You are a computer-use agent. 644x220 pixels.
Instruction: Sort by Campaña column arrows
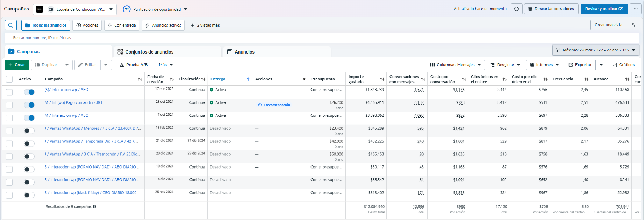tap(140, 79)
